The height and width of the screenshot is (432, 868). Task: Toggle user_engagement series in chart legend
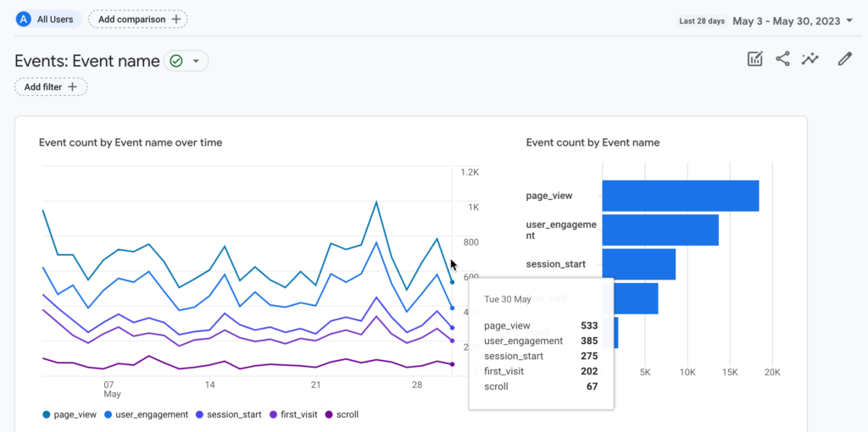click(146, 414)
